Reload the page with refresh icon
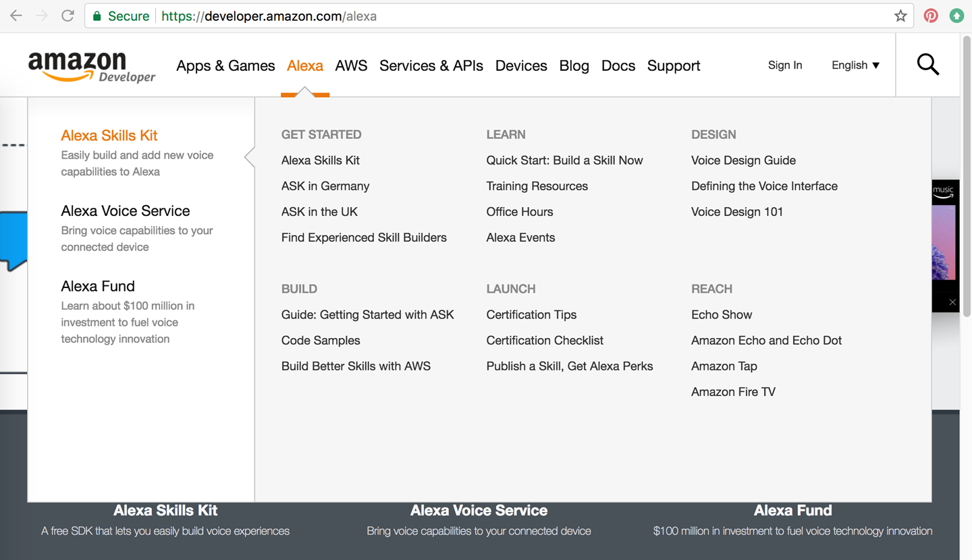Viewport: 972px width, 560px height. 67,16
